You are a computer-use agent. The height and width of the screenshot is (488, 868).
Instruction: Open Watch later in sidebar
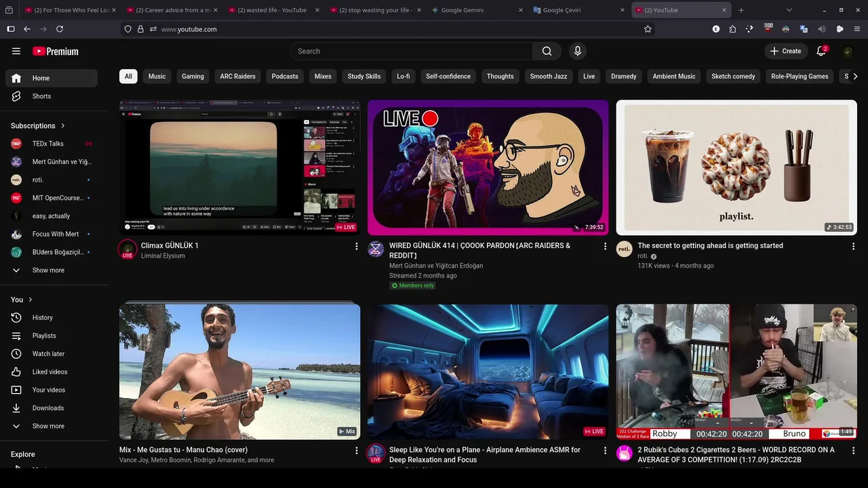(52, 354)
